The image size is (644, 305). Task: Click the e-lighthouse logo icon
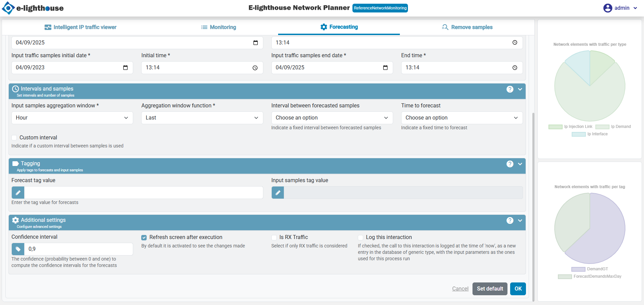click(x=8, y=8)
